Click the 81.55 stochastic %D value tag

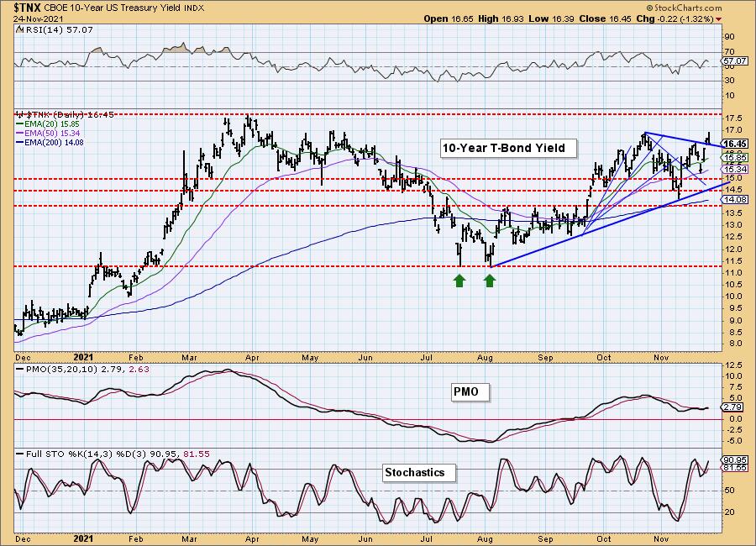734,468
